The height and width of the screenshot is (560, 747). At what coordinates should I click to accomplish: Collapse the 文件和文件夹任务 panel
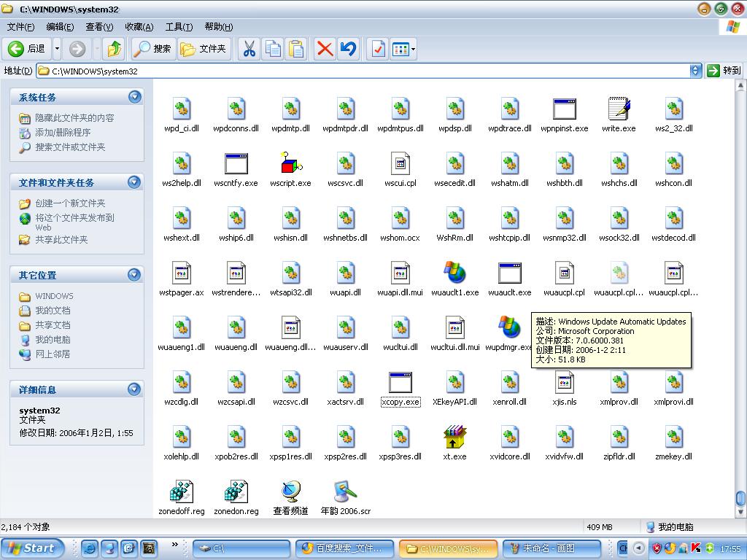(135, 182)
